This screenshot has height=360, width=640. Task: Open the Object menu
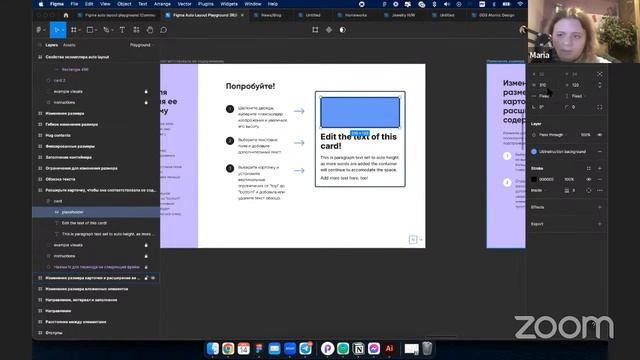point(124,4)
